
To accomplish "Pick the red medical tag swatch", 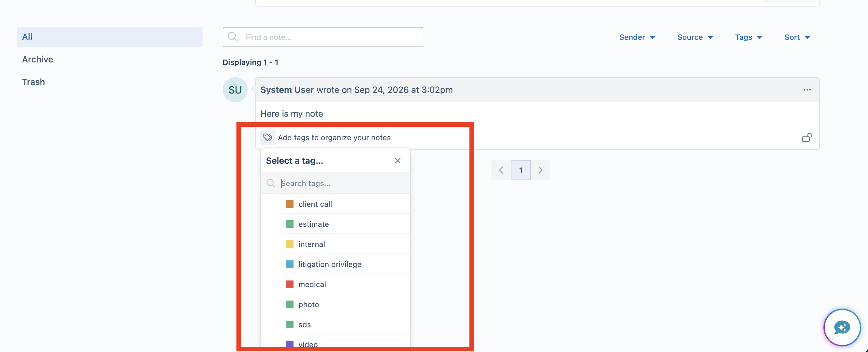I will tap(289, 284).
